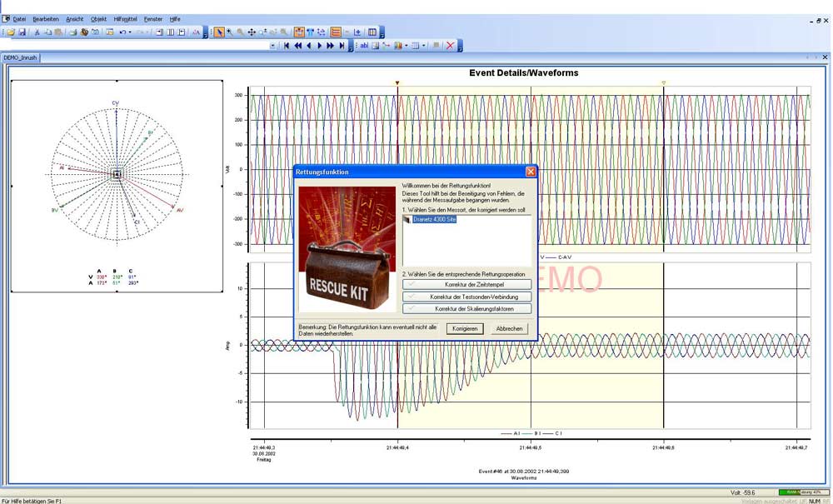Click the abl text annotation icon
Image resolution: width=833 pixels, height=504 pixels.
[363, 46]
